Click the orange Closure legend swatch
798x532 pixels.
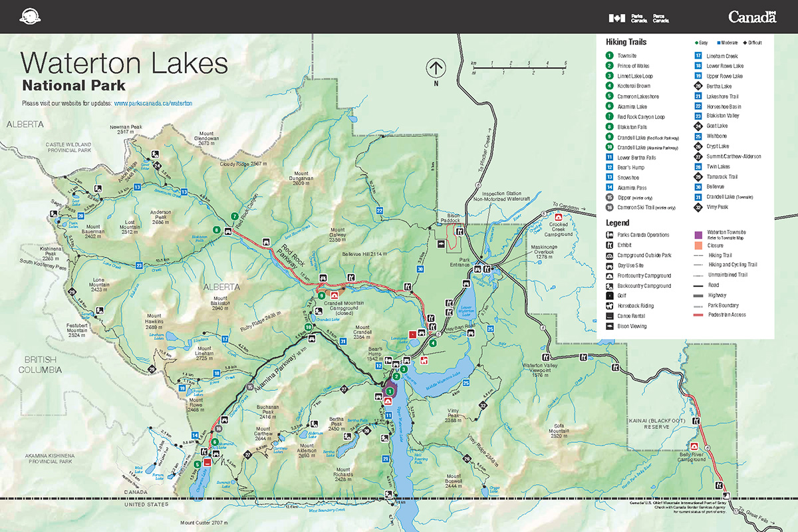(x=698, y=245)
